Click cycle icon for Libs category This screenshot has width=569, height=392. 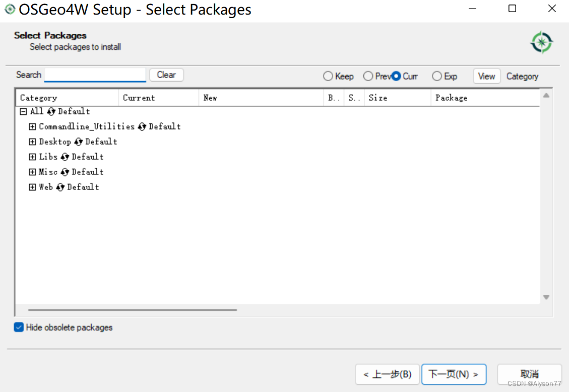point(65,157)
